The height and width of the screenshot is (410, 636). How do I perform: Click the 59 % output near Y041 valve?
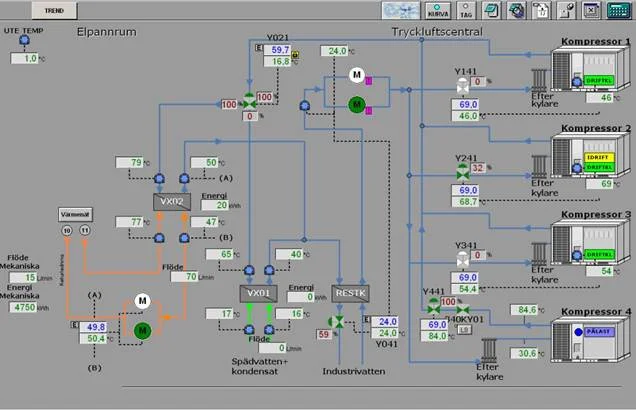324,335
